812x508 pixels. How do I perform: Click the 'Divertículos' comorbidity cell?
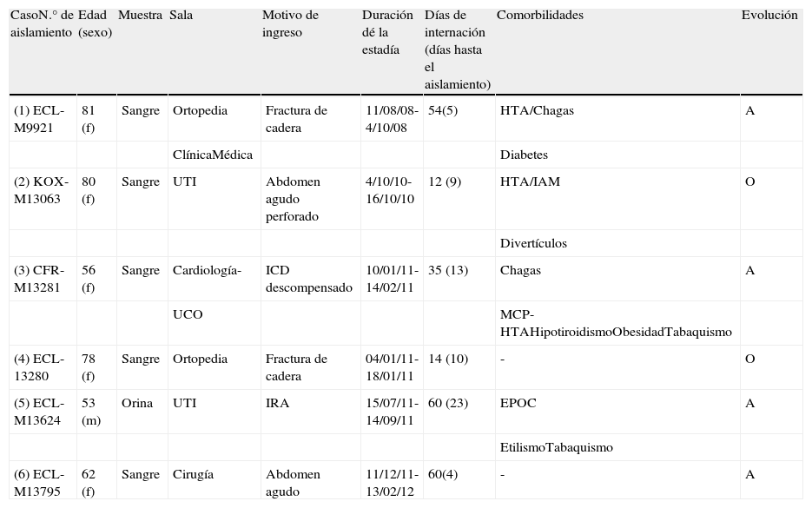coord(533,243)
